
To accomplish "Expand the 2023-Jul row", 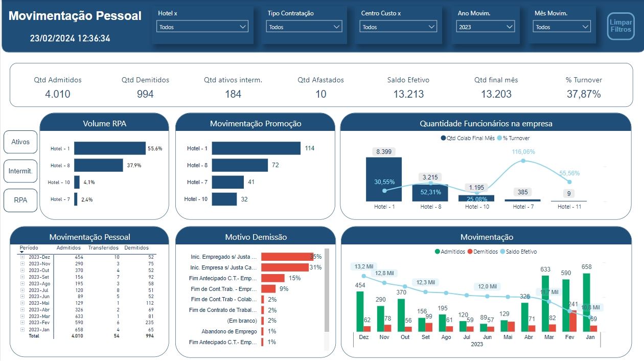I will [x=22, y=290].
